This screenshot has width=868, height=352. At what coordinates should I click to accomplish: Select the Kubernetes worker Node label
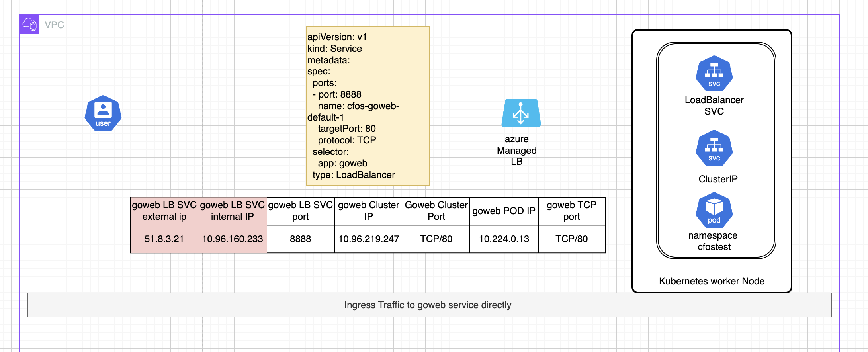712,281
